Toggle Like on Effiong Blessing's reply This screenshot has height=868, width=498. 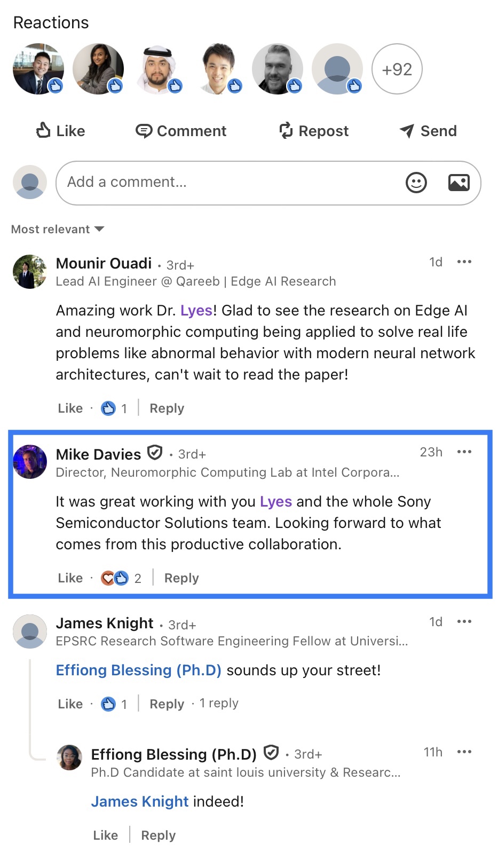[105, 835]
